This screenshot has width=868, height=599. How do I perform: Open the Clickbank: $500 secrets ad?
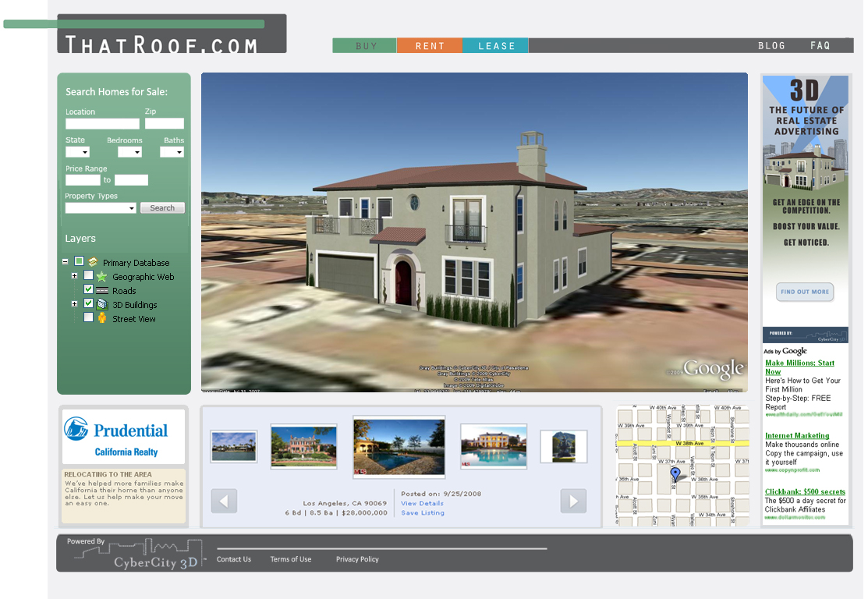point(805,491)
